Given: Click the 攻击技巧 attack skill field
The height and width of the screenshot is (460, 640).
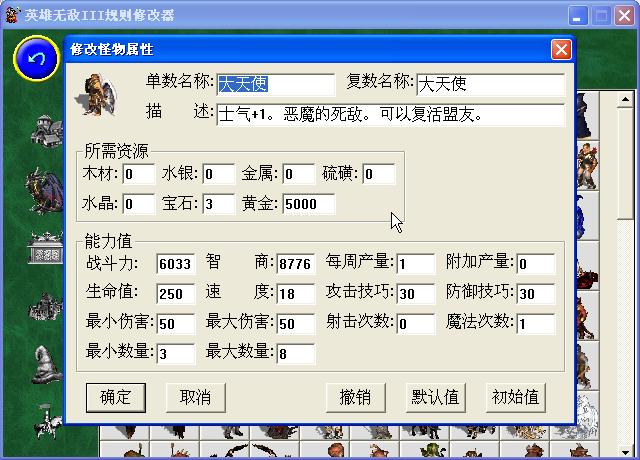Looking at the screenshot, I should click(x=416, y=294).
